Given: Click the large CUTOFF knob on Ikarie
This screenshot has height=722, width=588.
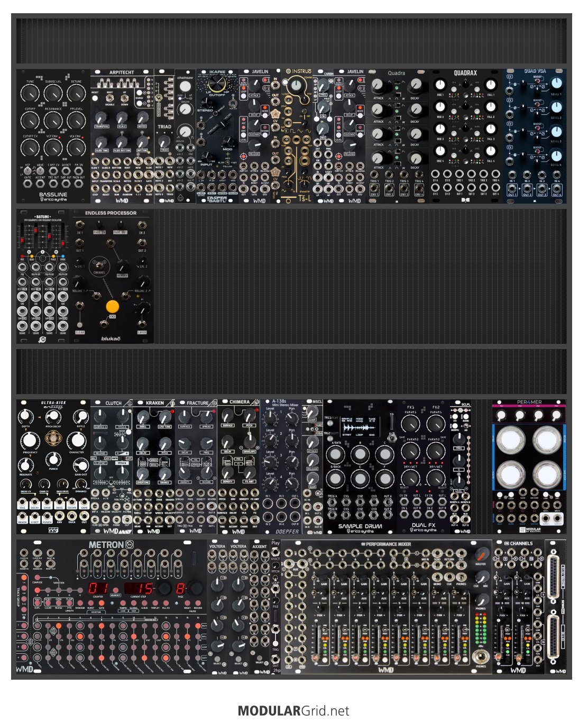Looking at the screenshot, I should click(x=216, y=84).
